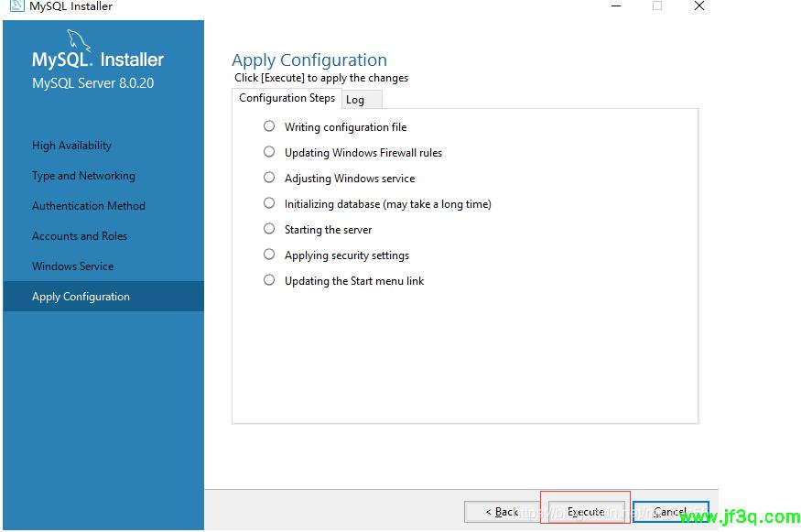The width and height of the screenshot is (801, 532).
Task: Click 'Updating Windows Firewall rules' text
Action: pos(363,153)
